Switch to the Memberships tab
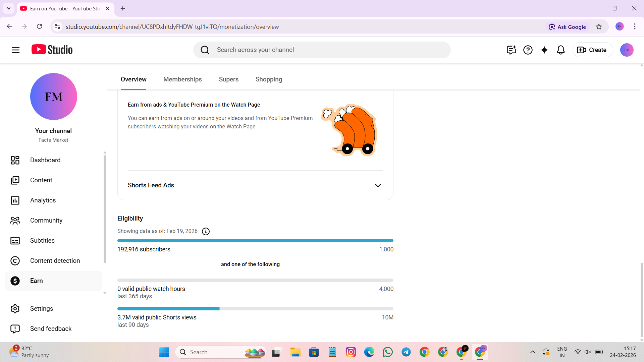This screenshot has width=644, height=362. coord(182,79)
